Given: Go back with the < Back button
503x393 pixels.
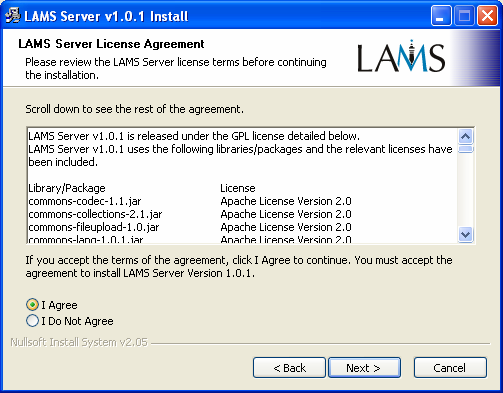Looking at the screenshot, I should 289,368.
